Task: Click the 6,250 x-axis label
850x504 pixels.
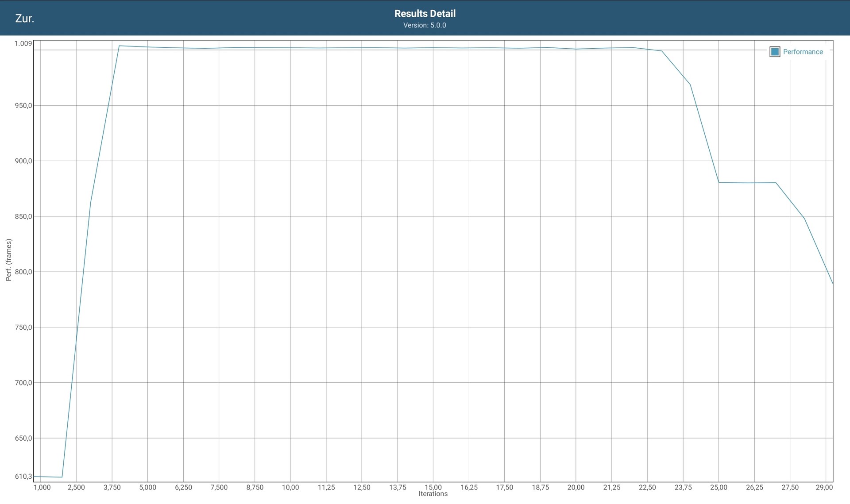Action: coord(183,487)
